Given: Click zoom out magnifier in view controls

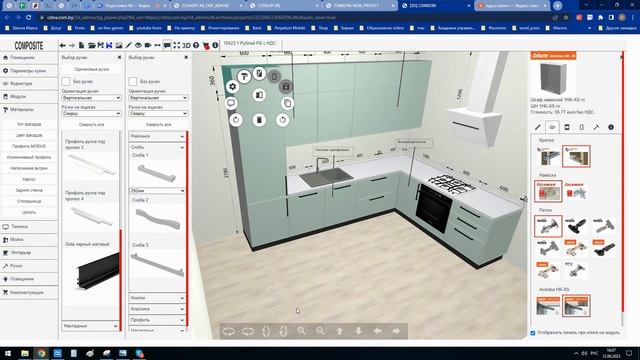Looking at the screenshot, I should click(320, 331).
